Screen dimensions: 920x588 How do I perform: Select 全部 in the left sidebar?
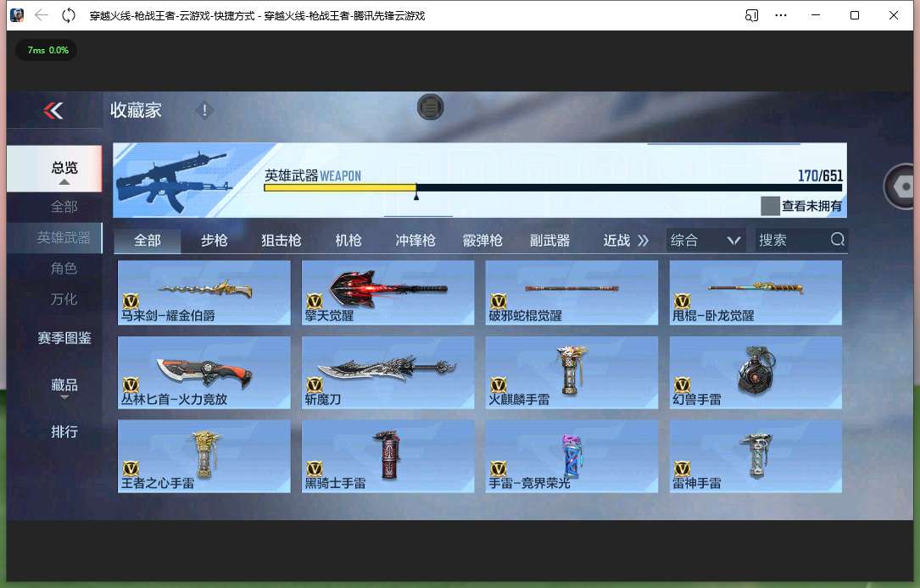pos(64,207)
